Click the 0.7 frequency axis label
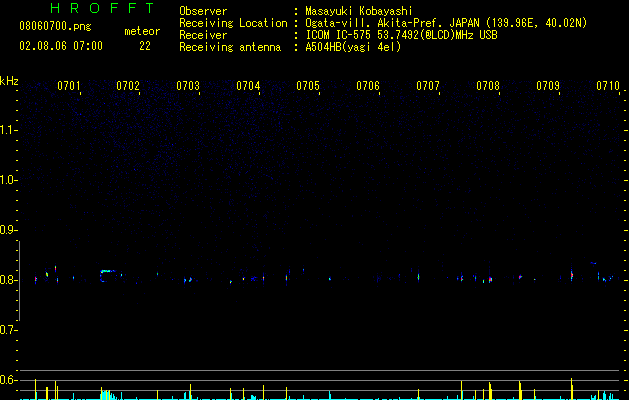The width and height of the screenshot is (629, 400). 7,330
